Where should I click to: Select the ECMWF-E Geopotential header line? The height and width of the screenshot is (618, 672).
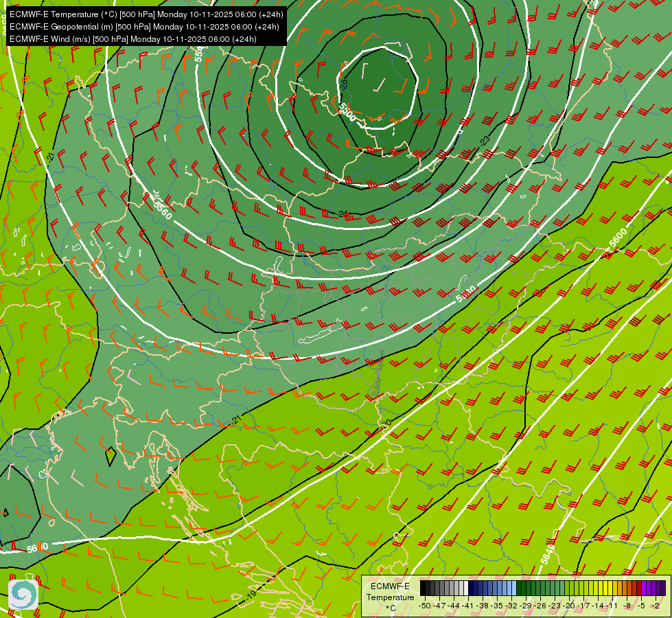(144, 27)
